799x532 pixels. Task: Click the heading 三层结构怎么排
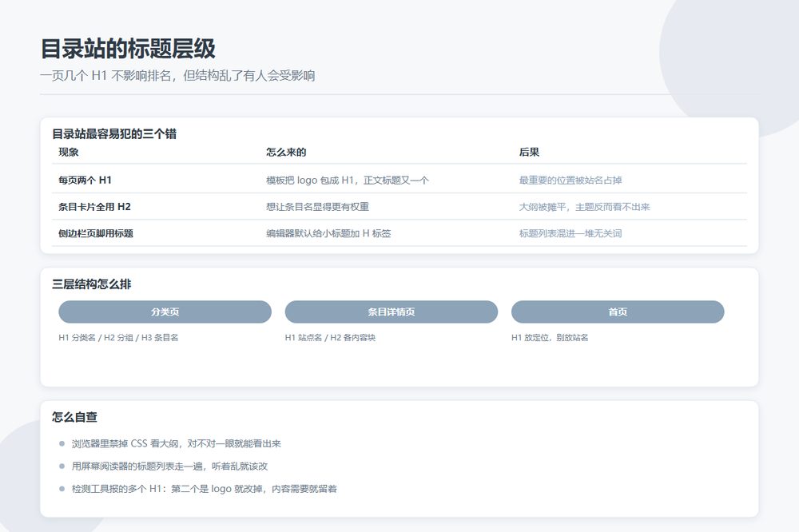tap(92, 284)
